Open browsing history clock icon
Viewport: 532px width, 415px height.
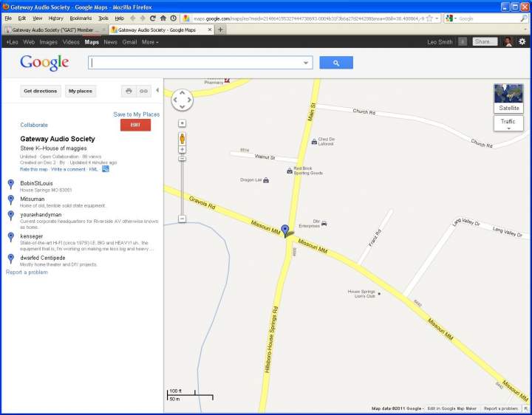174,18
